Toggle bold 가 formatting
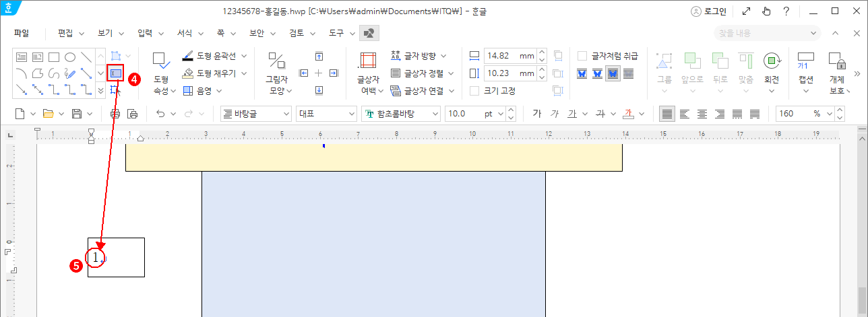 click(536, 114)
